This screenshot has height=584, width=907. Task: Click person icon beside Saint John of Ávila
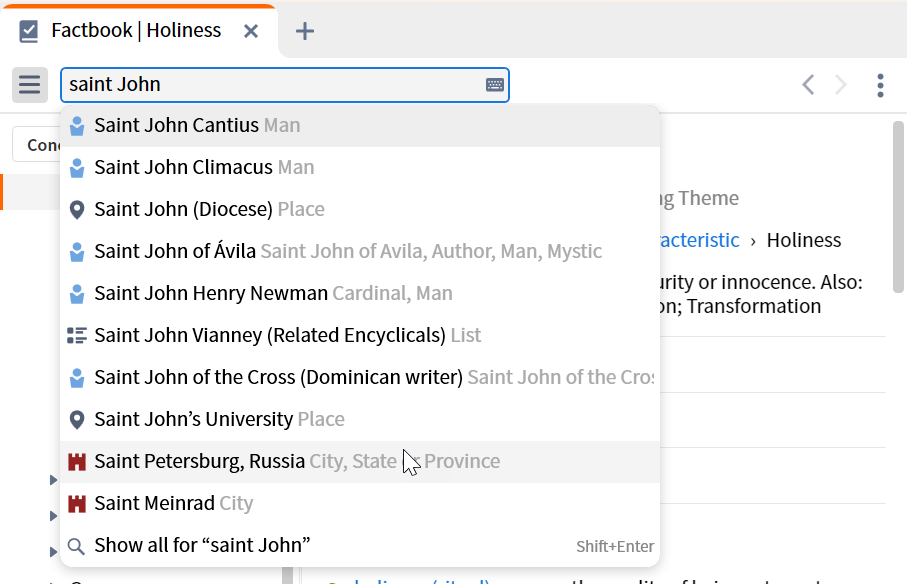click(x=77, y=252)
